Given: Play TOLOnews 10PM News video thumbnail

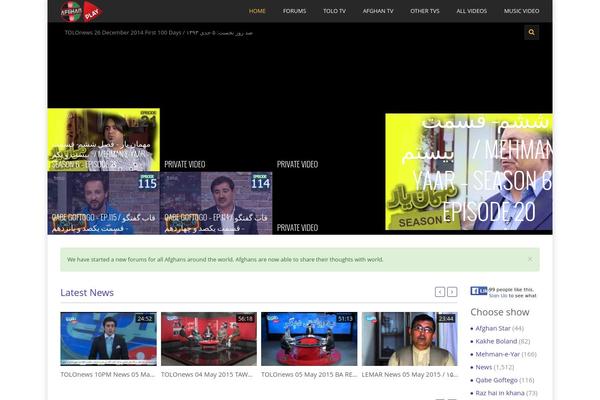Looking at the screenshot, I should [x=108, y=339].
